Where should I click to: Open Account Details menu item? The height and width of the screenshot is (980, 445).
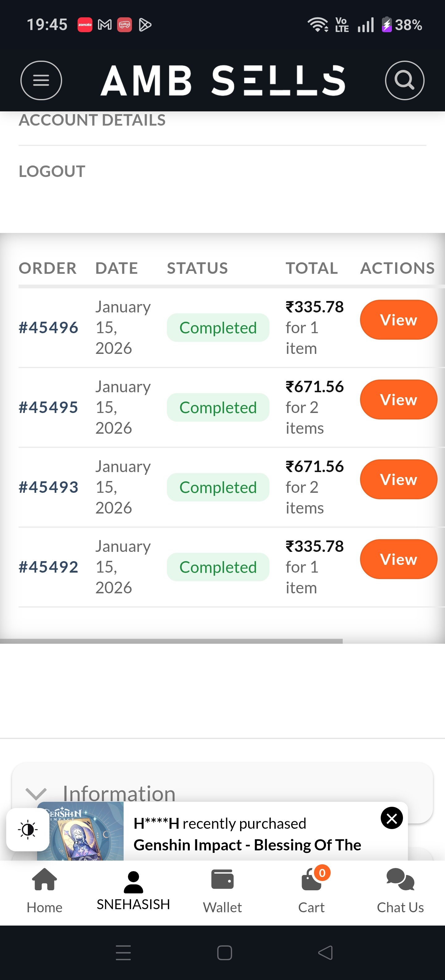[x=92, y=121]
